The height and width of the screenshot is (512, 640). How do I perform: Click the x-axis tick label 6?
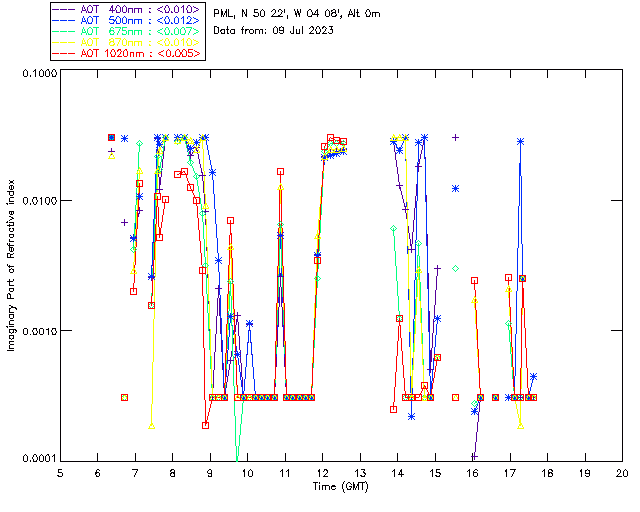pos(98,473)
